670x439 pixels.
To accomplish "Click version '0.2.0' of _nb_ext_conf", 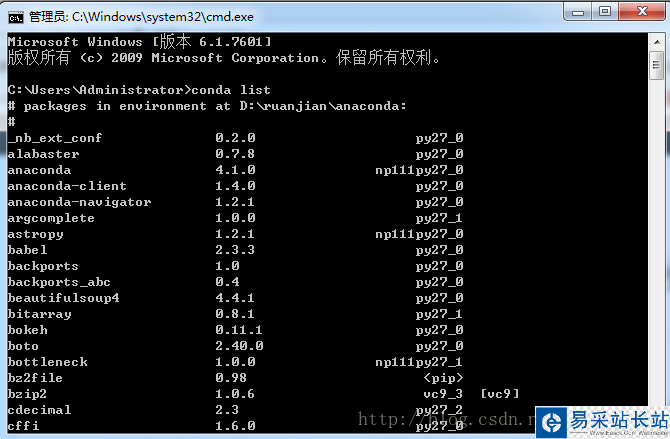I will pos(235,138).
